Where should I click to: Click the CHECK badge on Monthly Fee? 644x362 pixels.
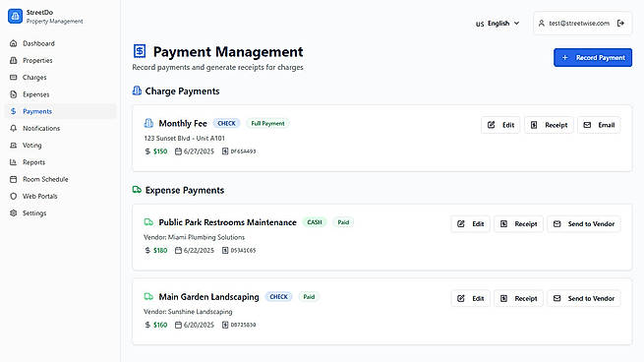pos(226,123)
